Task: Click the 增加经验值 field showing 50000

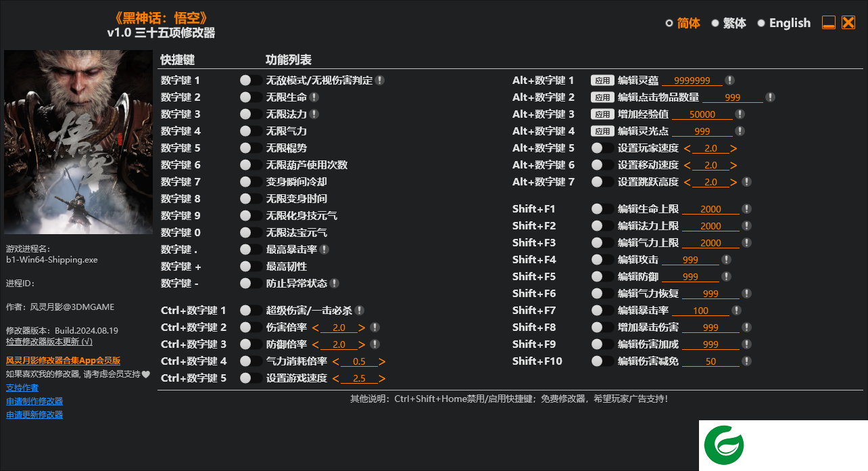Action: (702, 114)
